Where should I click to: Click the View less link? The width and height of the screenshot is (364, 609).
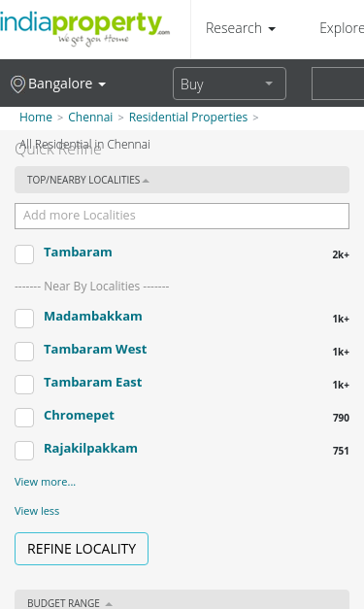click(37, 511)
